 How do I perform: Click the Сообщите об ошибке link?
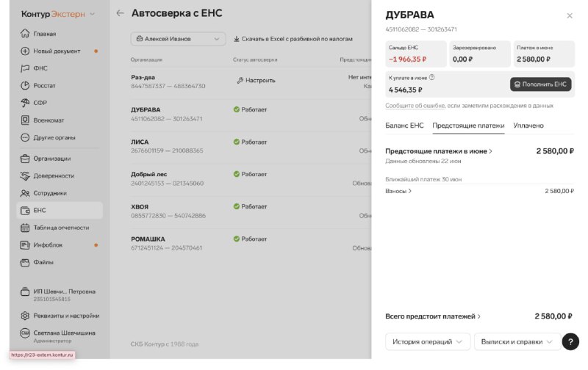pos(415,106)
